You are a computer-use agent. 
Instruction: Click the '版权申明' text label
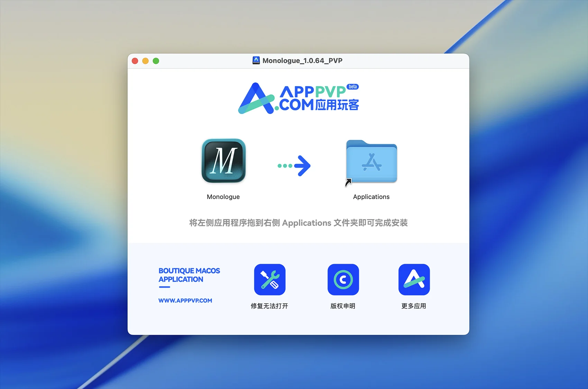pos(343,306)
